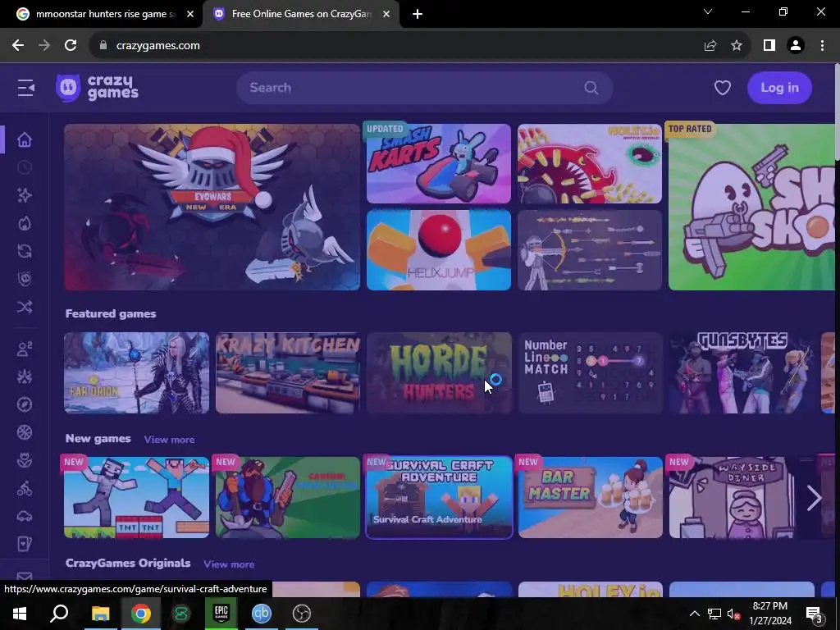
Task: Open Windows taskbar search
Action: coord(59,614)
